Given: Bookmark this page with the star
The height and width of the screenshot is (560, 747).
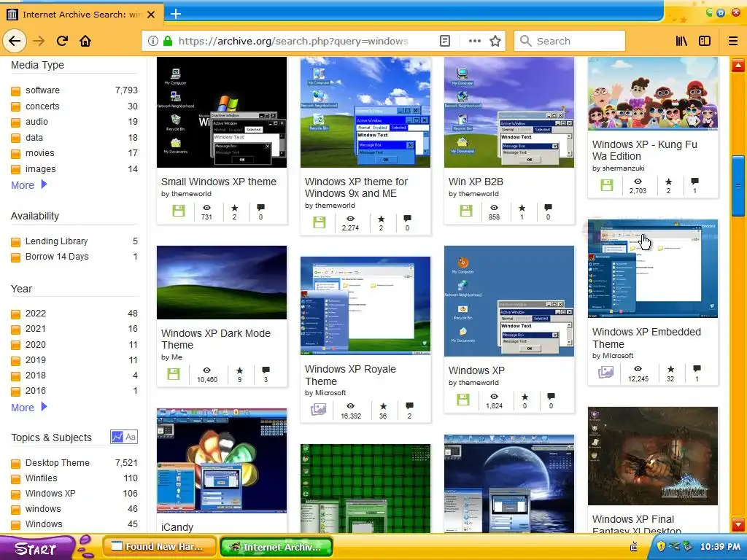Looking at the screenshot, I should pos(495,41).
